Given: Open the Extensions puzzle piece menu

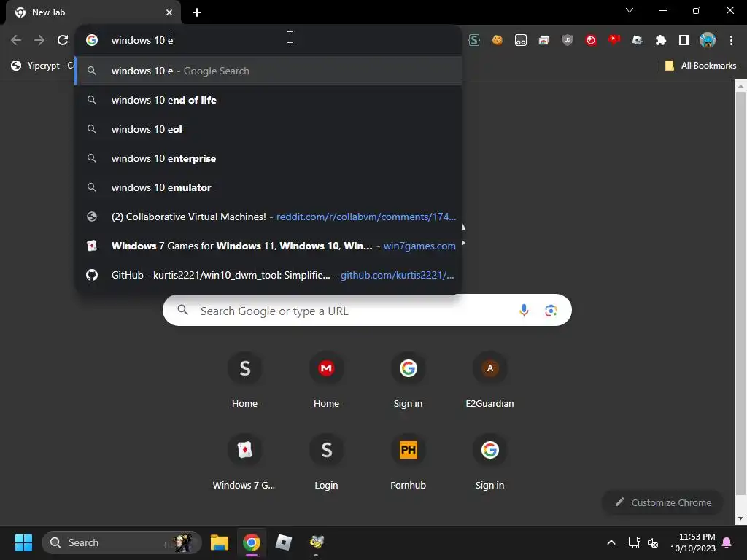Looking at the screenshot, I should 661,40.
